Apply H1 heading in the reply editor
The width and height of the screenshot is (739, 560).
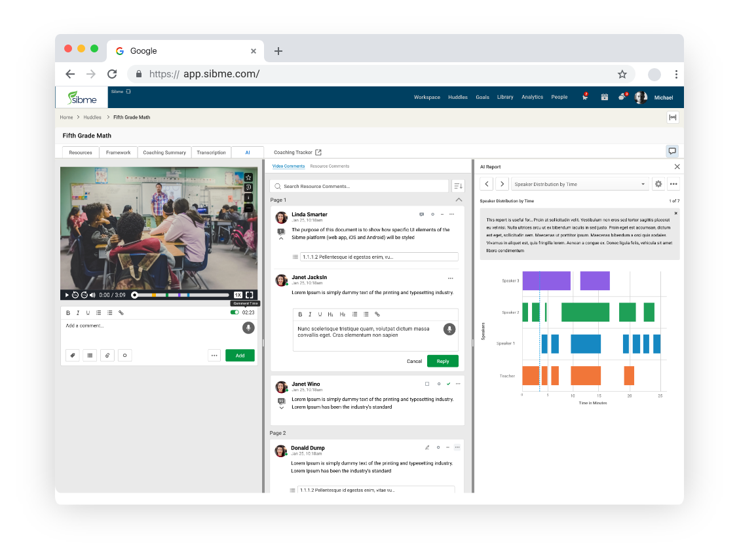pyautogui.click(x=330, y=314)
